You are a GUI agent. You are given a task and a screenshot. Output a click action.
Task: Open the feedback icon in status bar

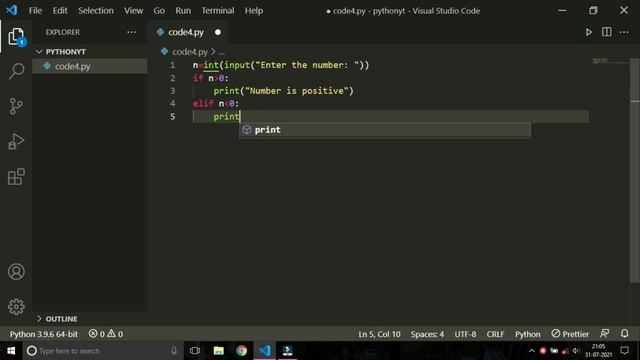click(x=604, y=333)
